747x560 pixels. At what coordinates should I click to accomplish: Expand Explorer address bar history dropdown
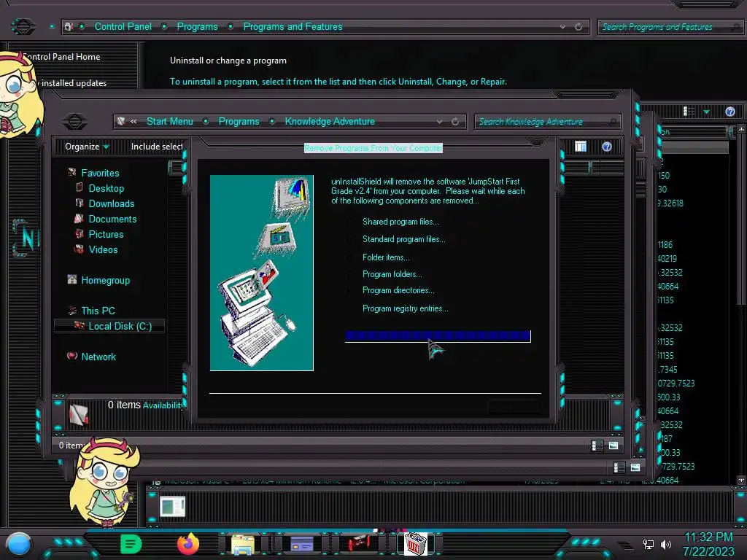tap(439, 122)
